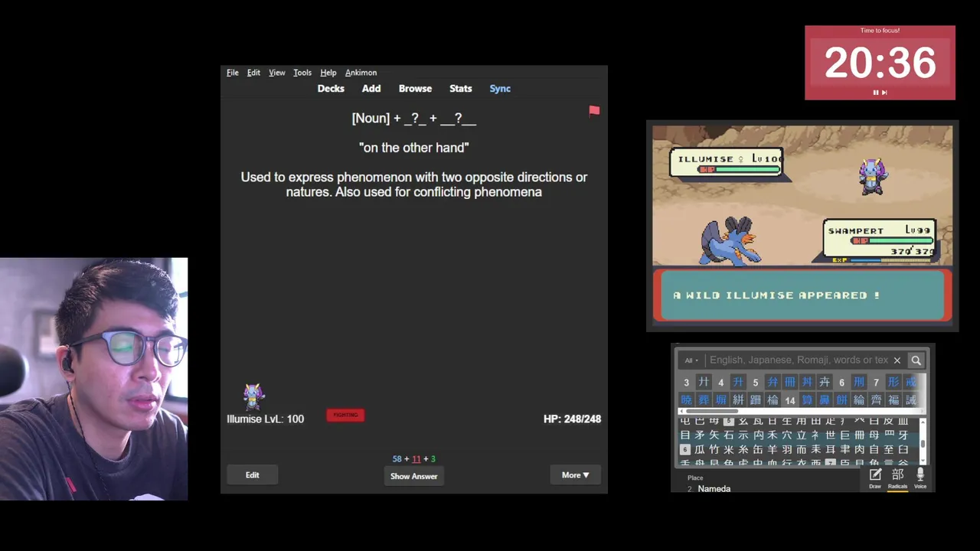Viewport: 980px width, 551px height.
Task: Click the green review count 3
Action: [433, 459]
